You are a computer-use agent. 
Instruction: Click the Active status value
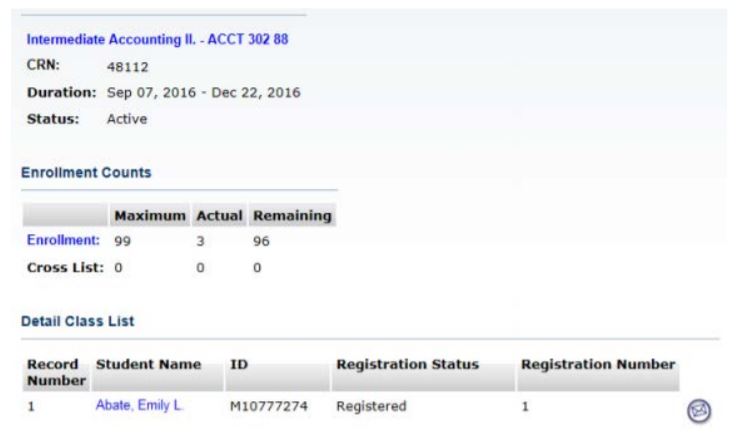click(x=126, y=119)
